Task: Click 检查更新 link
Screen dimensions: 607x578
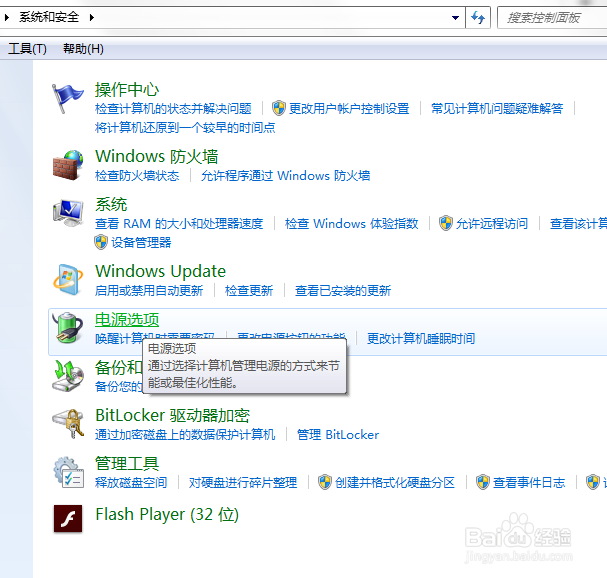Action: 249,290
